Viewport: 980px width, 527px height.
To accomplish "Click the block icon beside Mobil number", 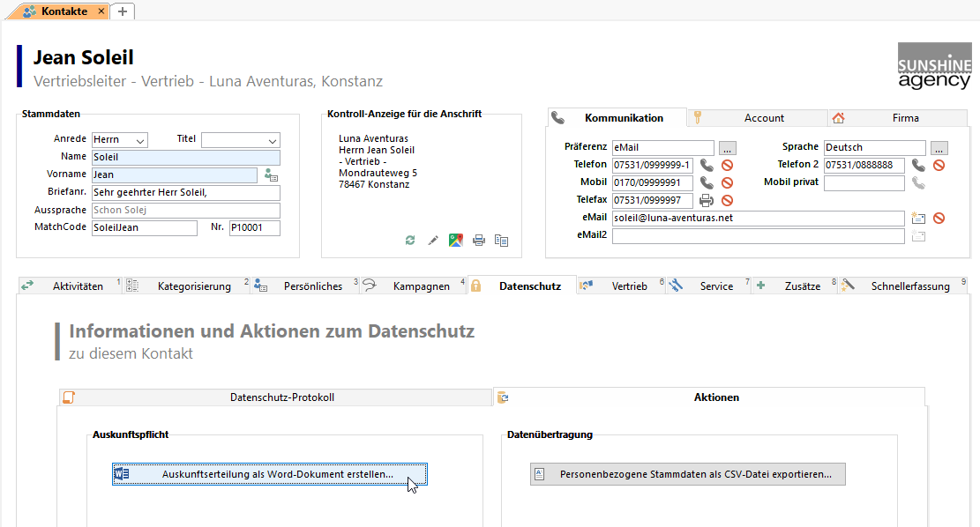I will point(727,182).
